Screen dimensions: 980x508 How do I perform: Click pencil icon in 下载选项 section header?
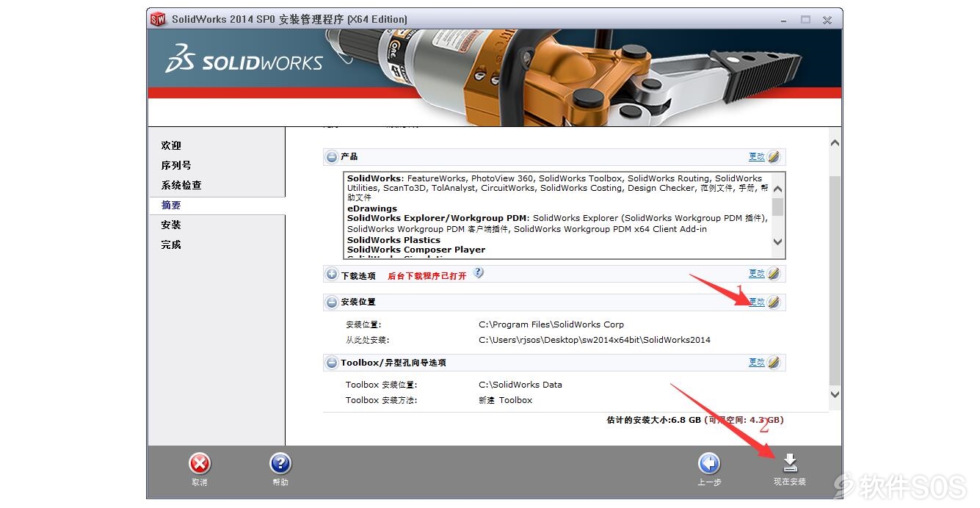click(774, 274)
